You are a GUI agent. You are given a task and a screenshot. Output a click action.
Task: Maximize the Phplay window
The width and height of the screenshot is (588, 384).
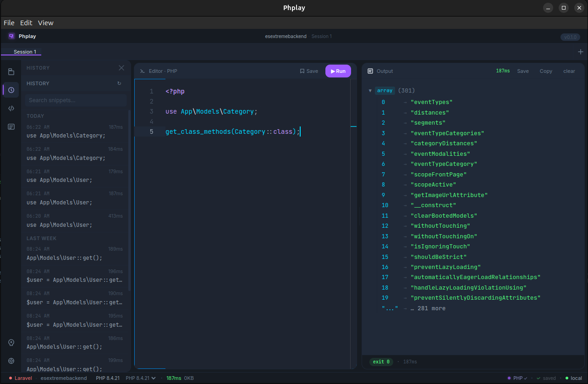pos(564,8)
